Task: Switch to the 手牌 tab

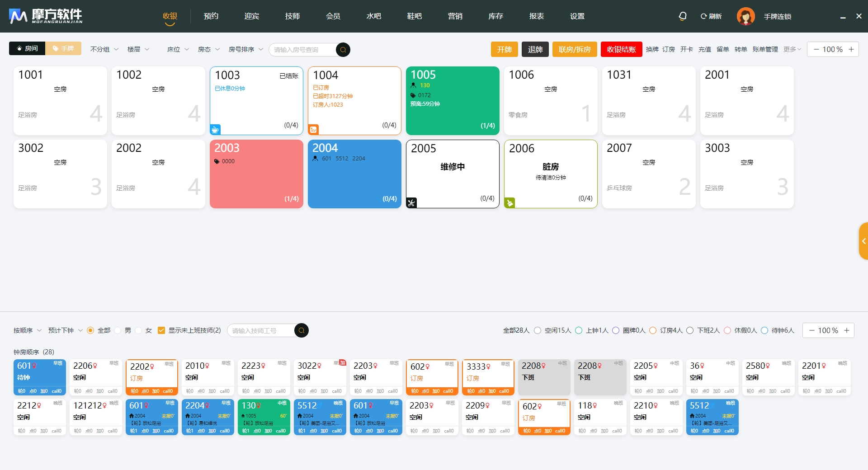Action: pyautogui.click(x=63, y=48)
